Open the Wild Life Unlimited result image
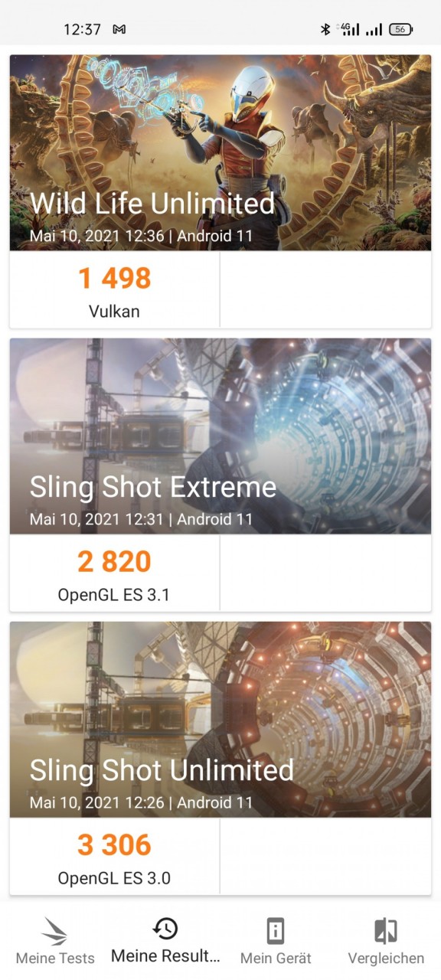Image resolution: width=441 pixels, height=980 pixels. (220, 152)
